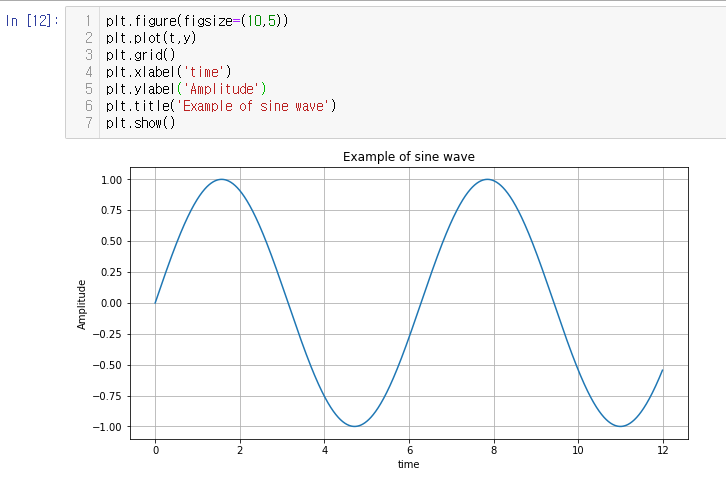Viewport: 726px width, 484px height.
Task: Click the In [12] cell prompt
Action: tap(32, 20)
